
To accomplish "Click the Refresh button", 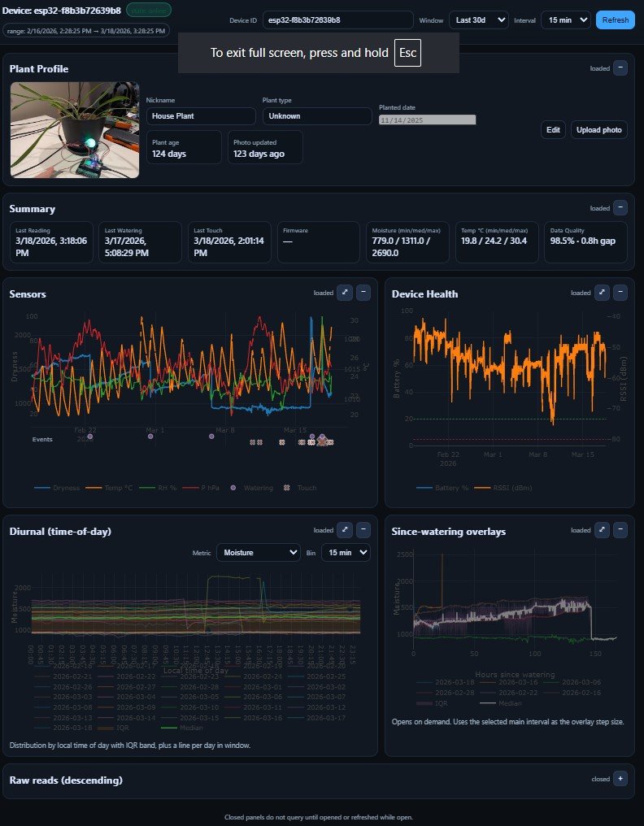I will [615, 20].
